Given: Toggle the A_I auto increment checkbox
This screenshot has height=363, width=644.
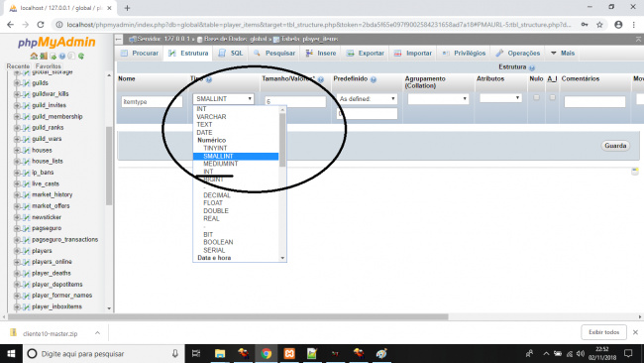Looking at the screenshot, I should point(553,98).
